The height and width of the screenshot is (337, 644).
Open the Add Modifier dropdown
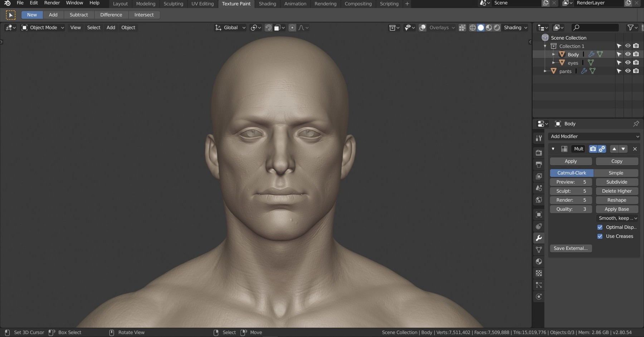tap(594, 136)
